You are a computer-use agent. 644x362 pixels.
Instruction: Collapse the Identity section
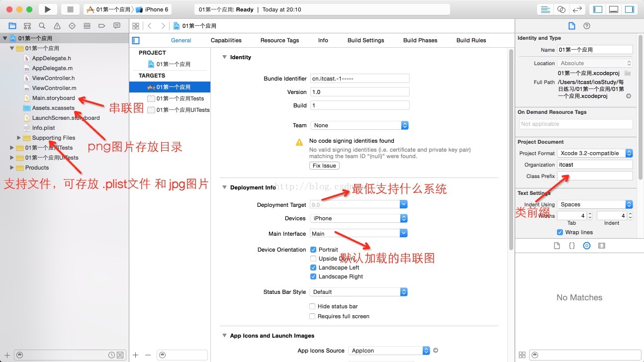(x=224, y=57)
